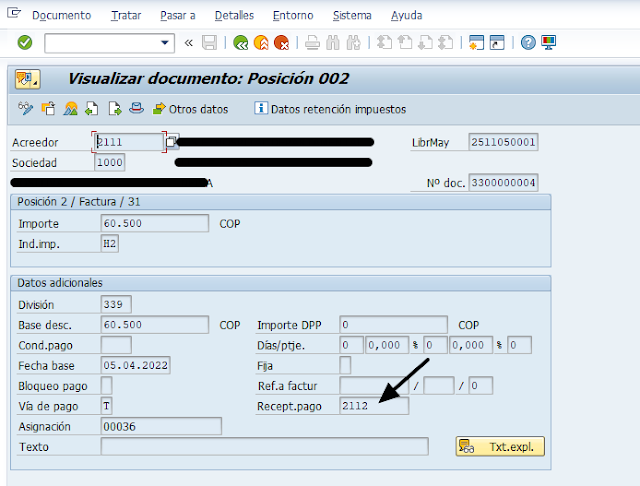Open the Tratar menu
Image resolution: width=640 pixels, height=486 pixels.
click(126, 16)
